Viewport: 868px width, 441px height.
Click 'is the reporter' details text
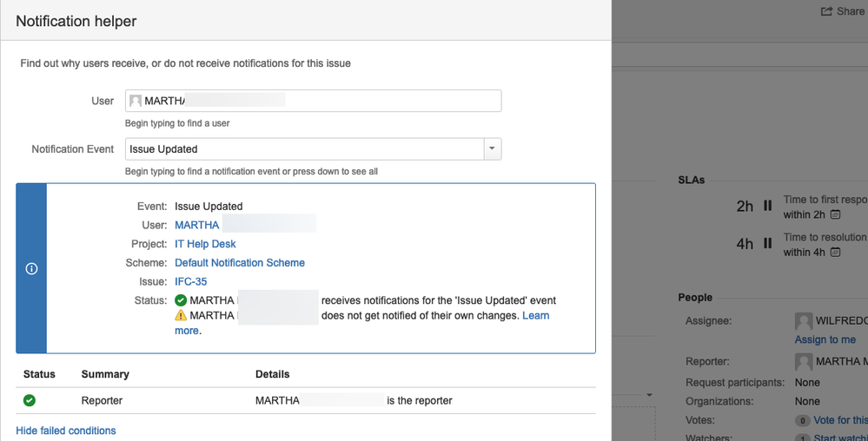420,400
